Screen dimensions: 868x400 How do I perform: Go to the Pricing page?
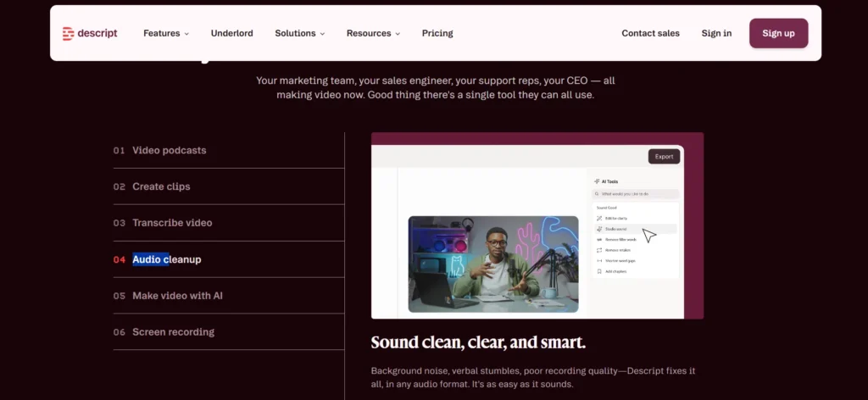437,33
